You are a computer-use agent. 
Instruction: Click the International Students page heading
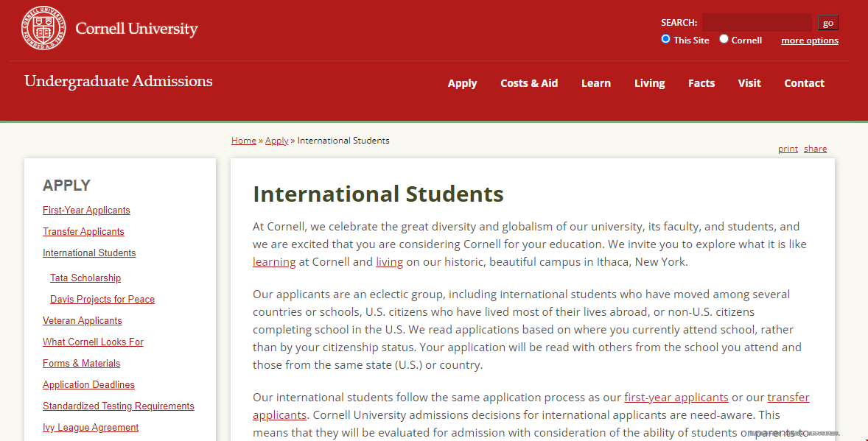click(x=378, y=194)
